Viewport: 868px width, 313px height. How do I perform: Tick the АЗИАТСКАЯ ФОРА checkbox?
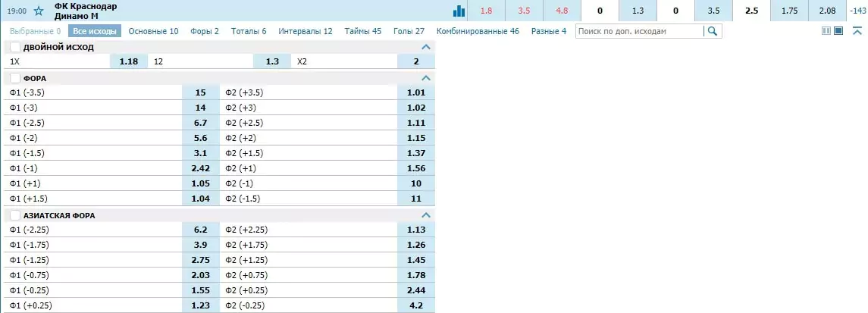point(15,215)
